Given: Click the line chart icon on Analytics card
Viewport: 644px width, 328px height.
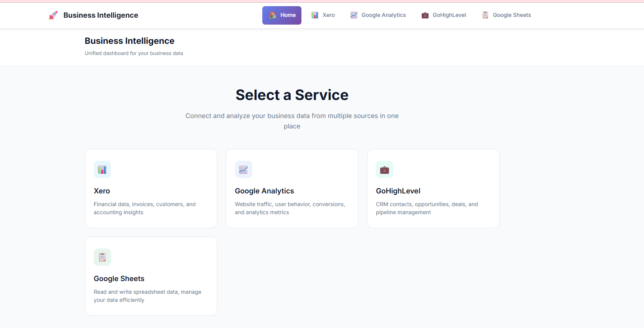Looking at the screenshot, I should [243, 170].
